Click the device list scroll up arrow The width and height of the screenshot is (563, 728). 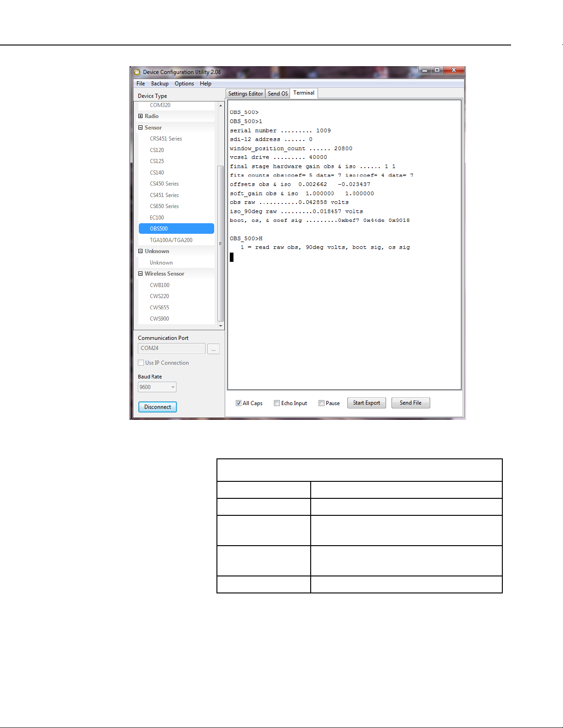[x=221, y=106]
